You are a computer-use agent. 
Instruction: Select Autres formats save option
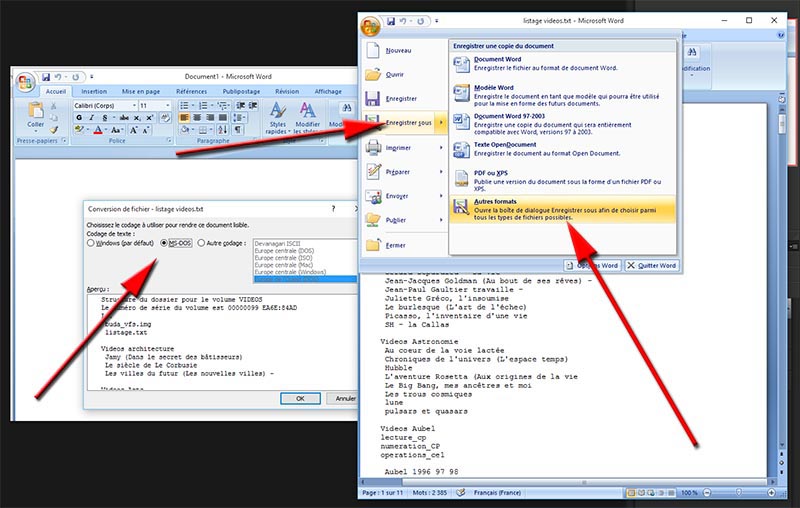pyautogui.click(x=563, y=209)
